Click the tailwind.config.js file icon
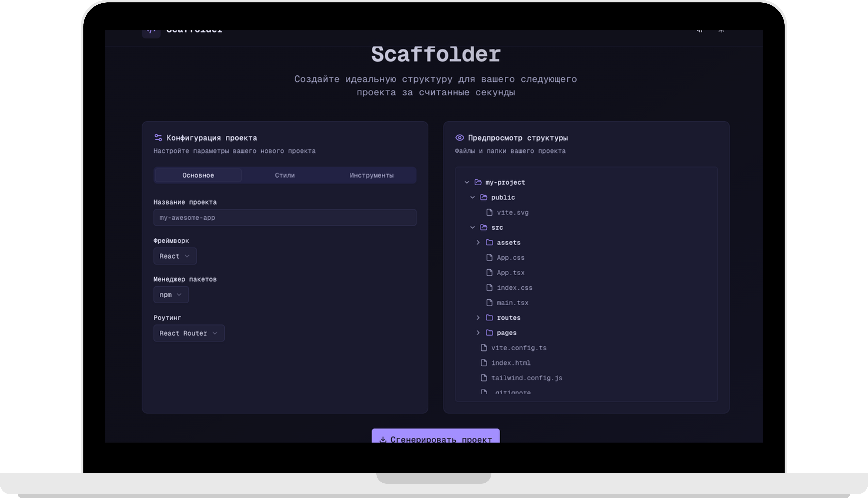 click(483, 378)
